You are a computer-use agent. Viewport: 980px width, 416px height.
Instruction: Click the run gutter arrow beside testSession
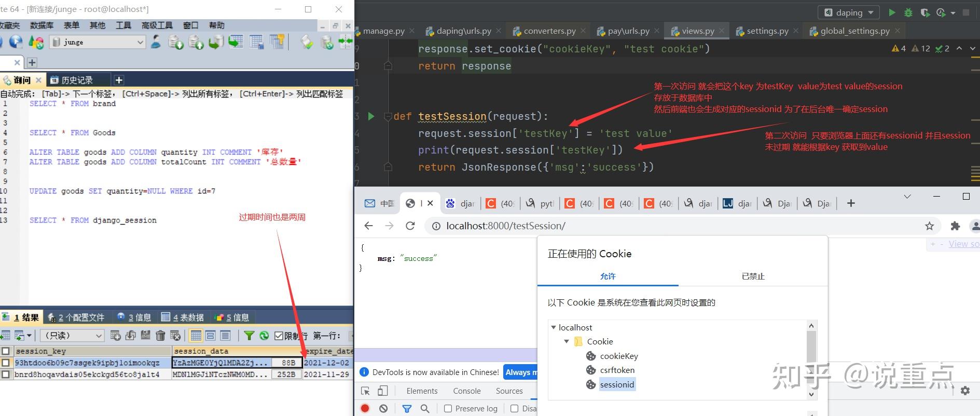click(371, 116)
